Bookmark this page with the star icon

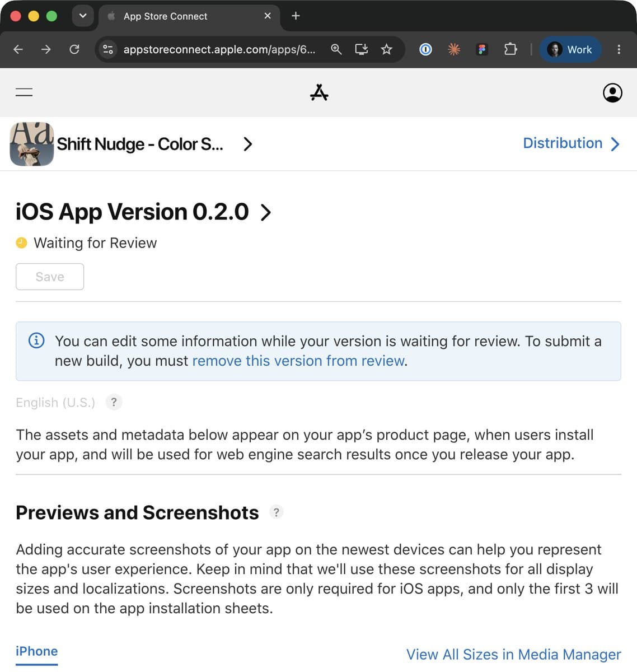386,49
